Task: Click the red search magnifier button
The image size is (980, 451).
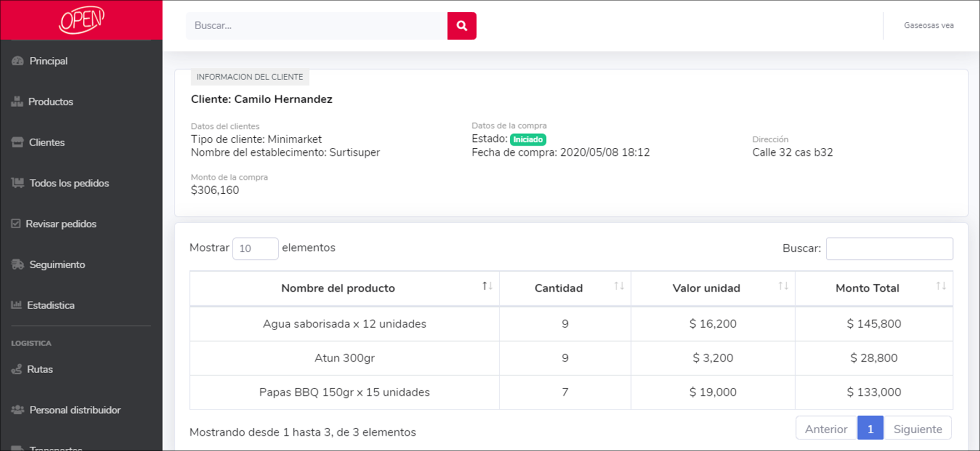Action: coord(462,26)
